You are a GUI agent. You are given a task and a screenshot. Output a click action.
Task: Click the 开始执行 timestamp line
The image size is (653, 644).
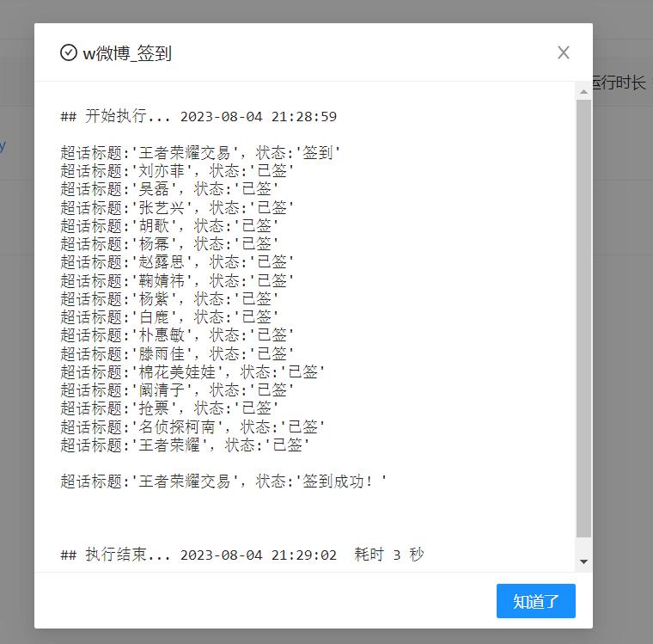pyautogui.click(x=198, y=116)
